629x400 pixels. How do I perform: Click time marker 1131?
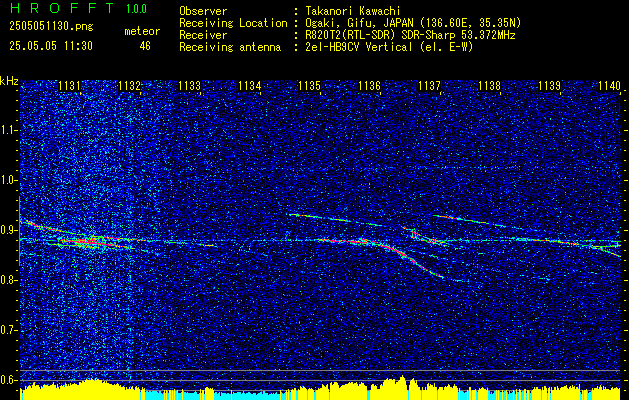coord(70,86)
